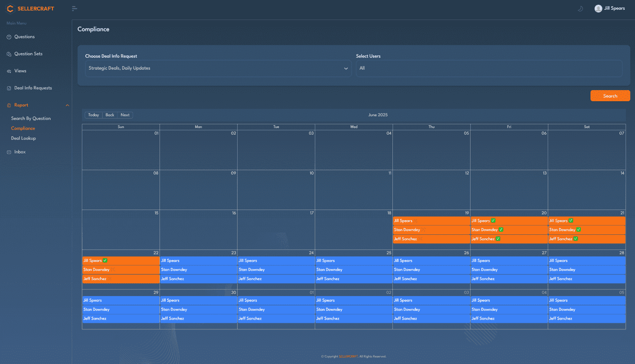Select Stan Downdey blue entry on June 25

coord(353,269)
